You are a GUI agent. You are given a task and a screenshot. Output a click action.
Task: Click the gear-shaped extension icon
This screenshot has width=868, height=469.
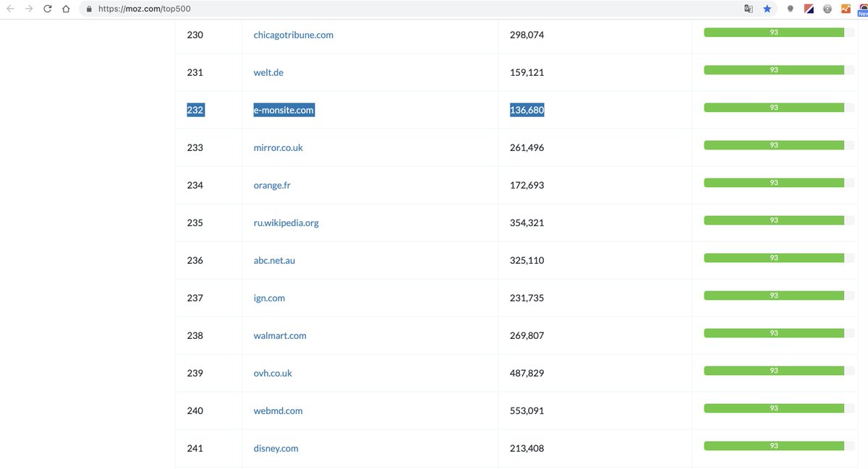click(x=827, y=8)
